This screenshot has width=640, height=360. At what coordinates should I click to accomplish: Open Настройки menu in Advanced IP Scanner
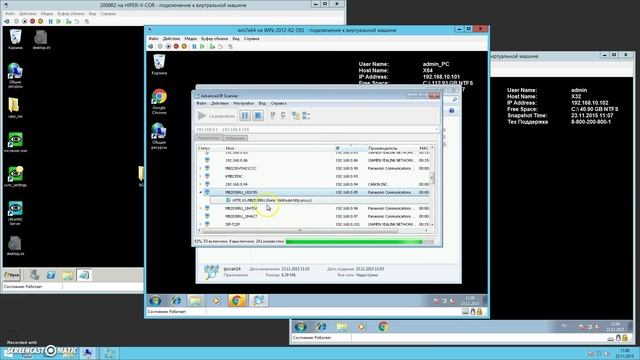244,103
